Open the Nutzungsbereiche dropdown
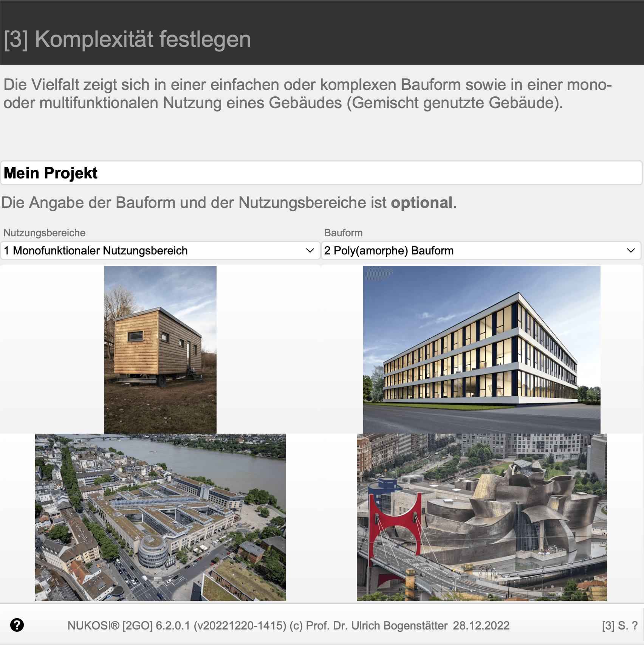This screenshot has width=644, height=645. pyautogui.click(x=160, y=251)
